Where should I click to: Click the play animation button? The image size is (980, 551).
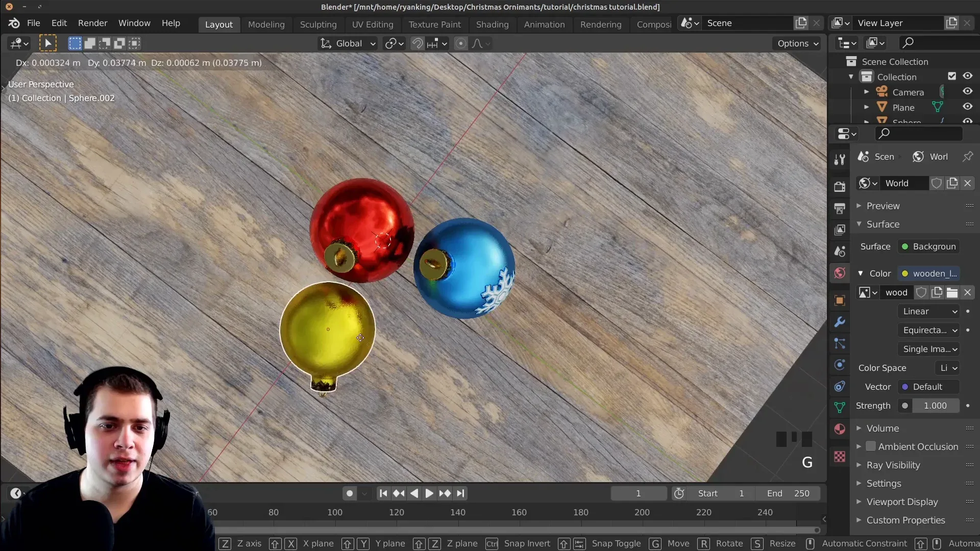tap(428, 493)
